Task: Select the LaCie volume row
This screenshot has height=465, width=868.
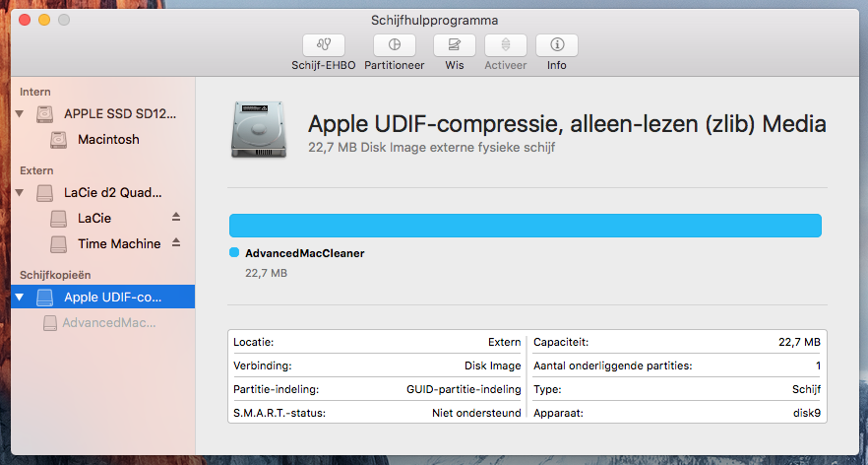Action: (x=103, y=219)
